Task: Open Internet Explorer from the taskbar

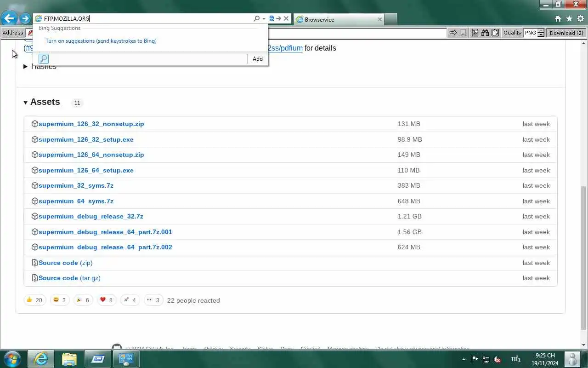Action: click(41, 359)
